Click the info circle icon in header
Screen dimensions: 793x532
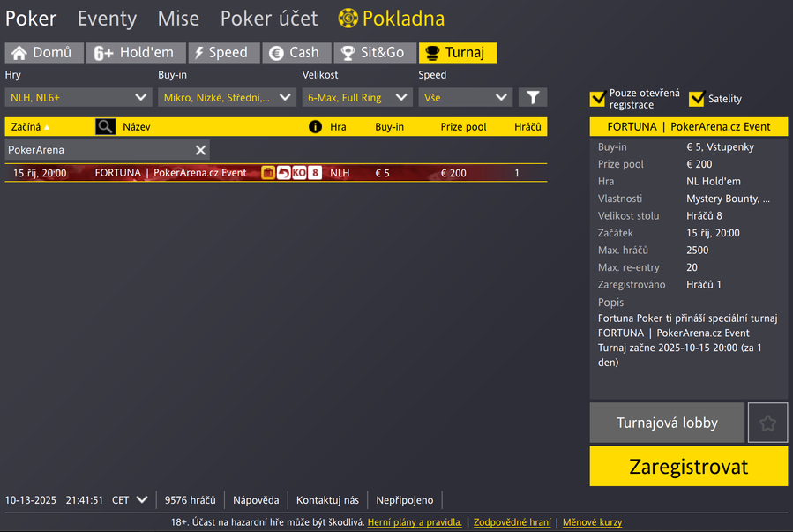click(315, 126)
